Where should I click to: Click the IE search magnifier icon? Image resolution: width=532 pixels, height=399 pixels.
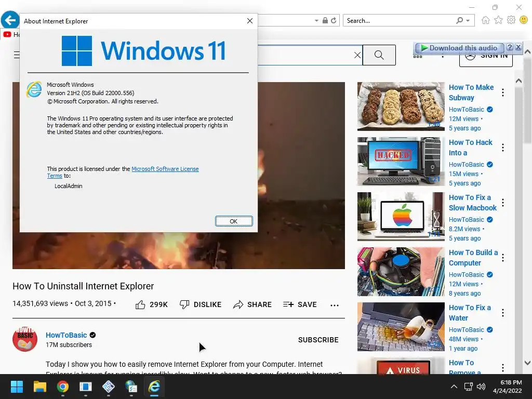click(459, 20)
